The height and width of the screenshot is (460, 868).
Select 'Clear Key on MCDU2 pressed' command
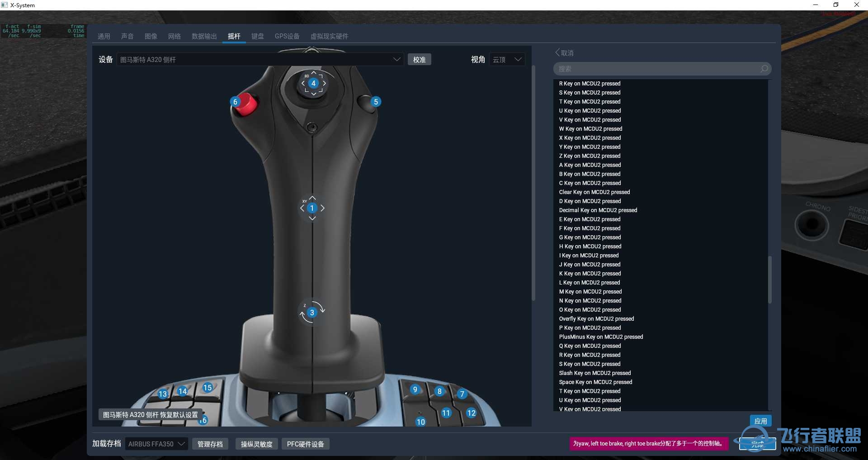(x=594, y=192)
